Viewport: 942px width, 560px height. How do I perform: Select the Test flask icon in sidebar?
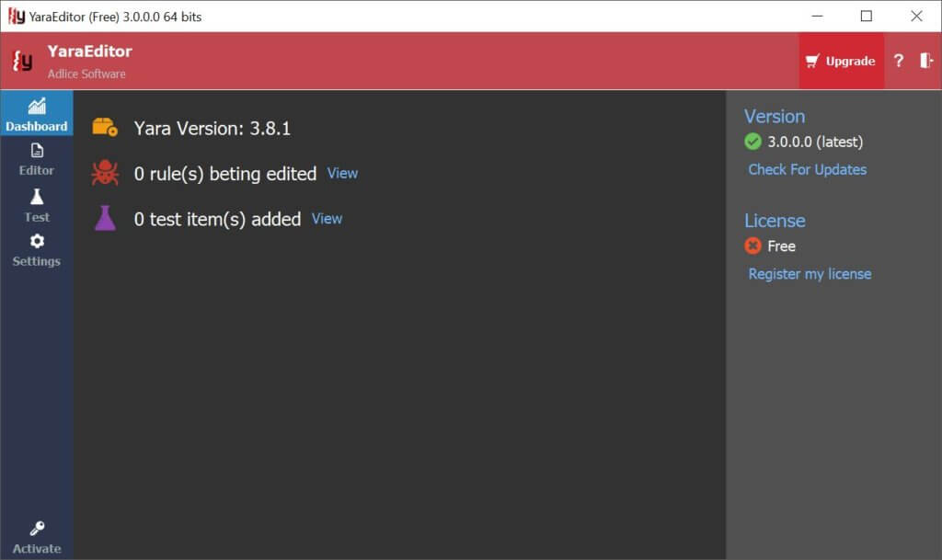(36, 195)
